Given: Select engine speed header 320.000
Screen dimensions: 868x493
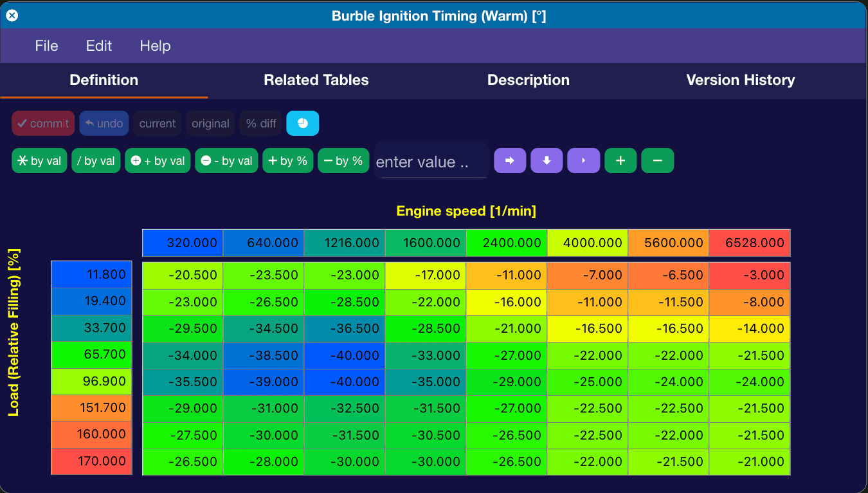Looking at the screenshot, I should point(183,243).
